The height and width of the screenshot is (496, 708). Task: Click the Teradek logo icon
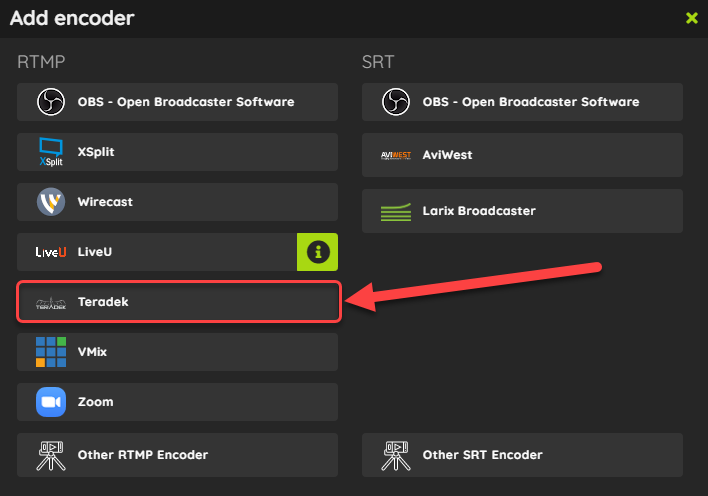51,303
